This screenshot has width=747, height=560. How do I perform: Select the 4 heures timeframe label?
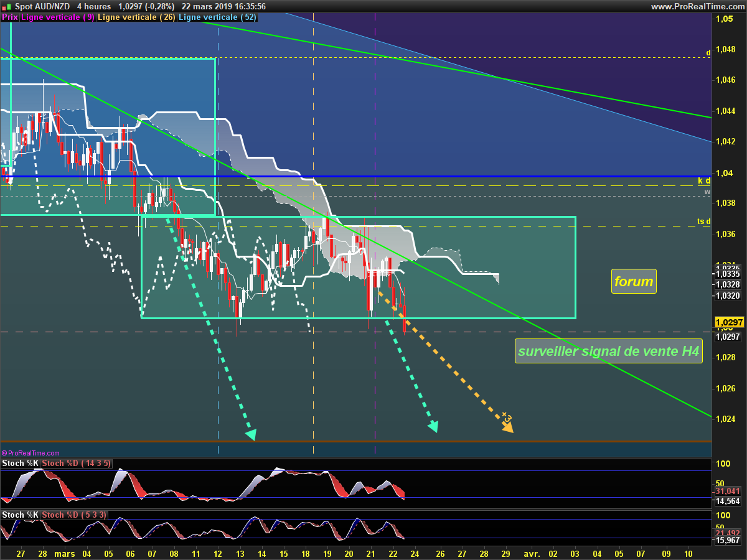(x=94, y=6)
